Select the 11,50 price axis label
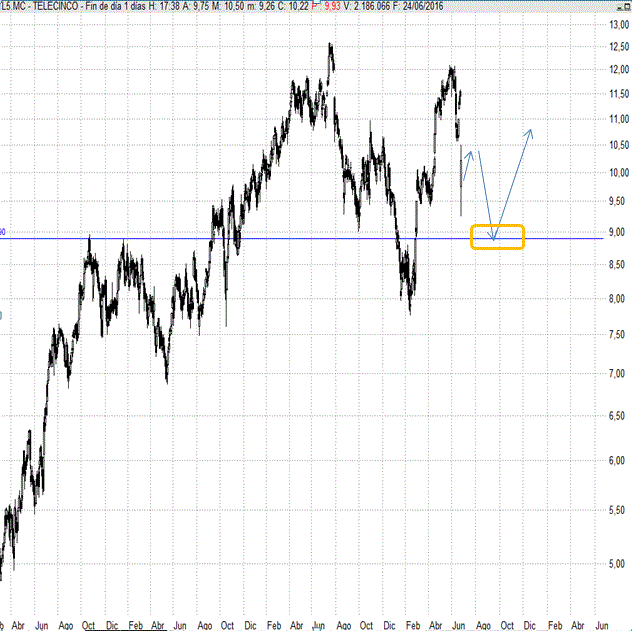The image size is (632, 631). 619,94
